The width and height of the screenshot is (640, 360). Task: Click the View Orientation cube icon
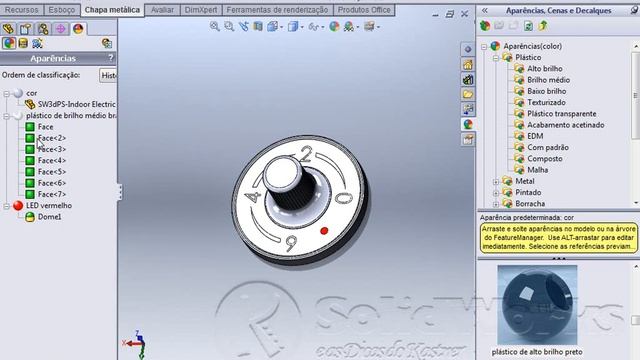pos(272,27)
